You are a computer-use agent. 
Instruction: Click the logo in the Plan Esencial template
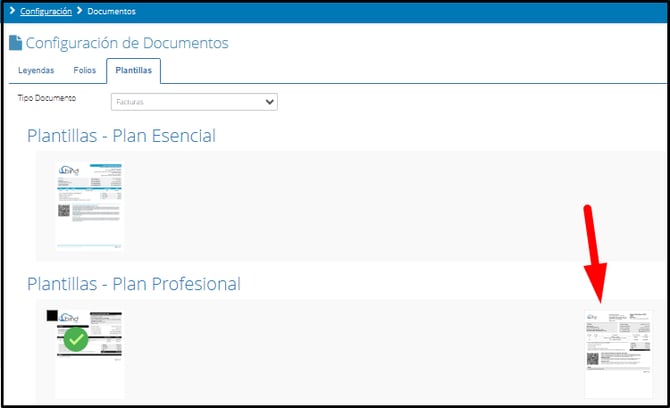point(70,173)
